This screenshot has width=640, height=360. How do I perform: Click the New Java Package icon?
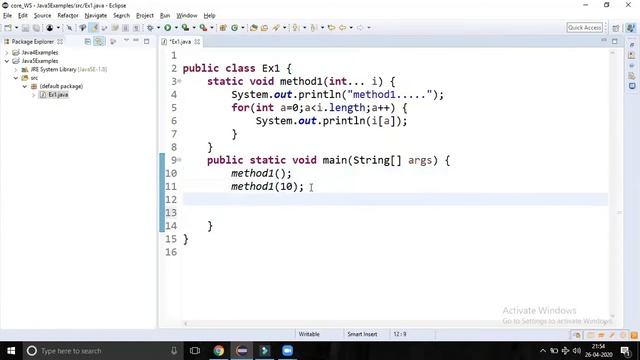[x=223, y=28]
